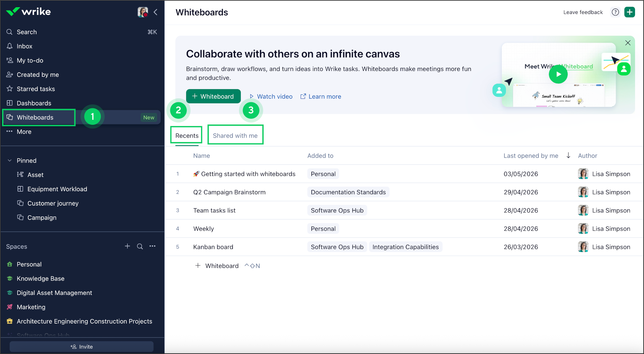Click Personal tag on Getting started row
Screen dimensions: 644x354
coord(323,174)
